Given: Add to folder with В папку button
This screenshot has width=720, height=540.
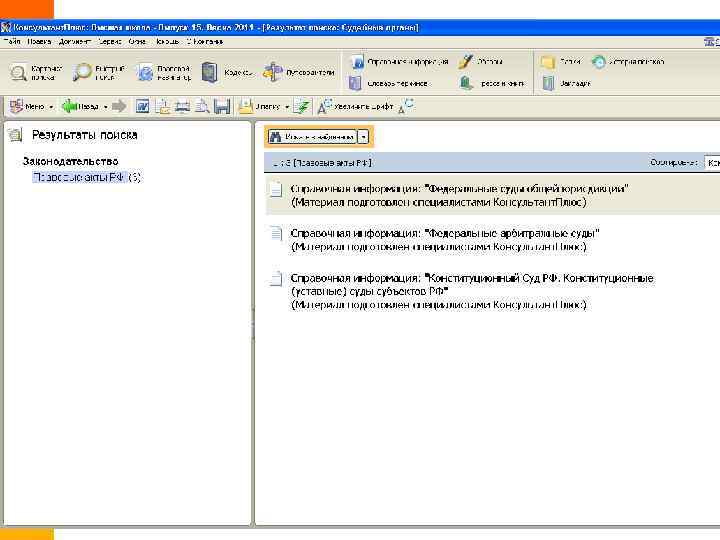Looking at the screenshot, I should coord(259,107).
